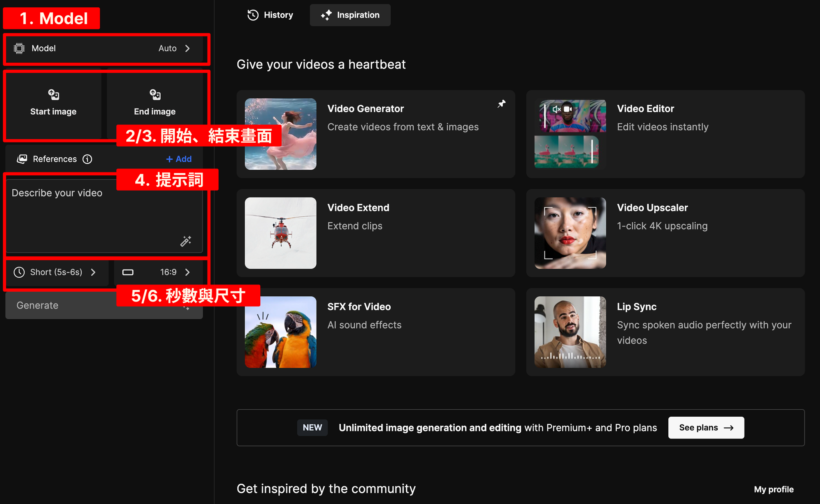This screenshot has height=504, width=820.
Task: Open the Lip Sync man thumbnail
Action: [570, 332]
